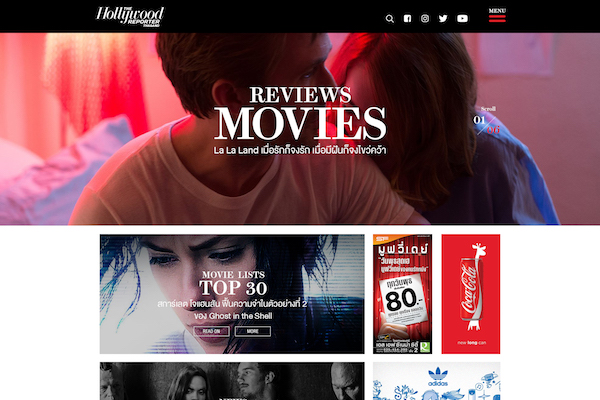Open the Movie Lists Top 30 heading
Viewport: 600px width, 400px height.
point(233,284)
